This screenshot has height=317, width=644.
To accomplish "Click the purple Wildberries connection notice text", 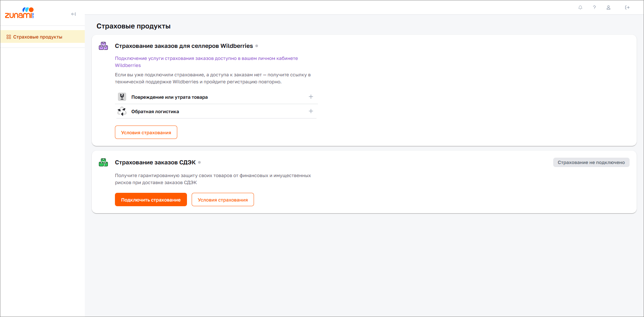I will coord(206,59).
